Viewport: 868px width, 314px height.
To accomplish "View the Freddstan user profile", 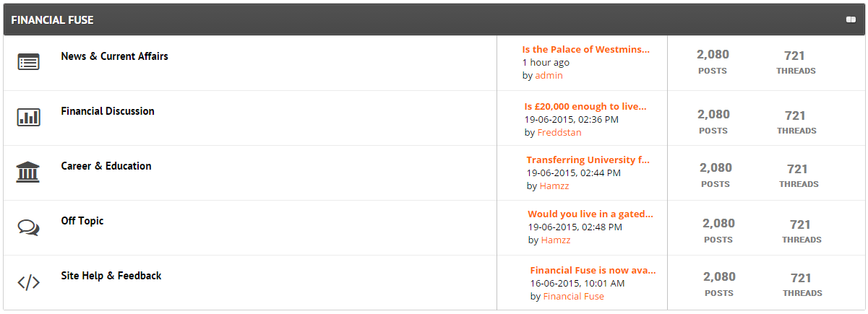I will point(559,133).
